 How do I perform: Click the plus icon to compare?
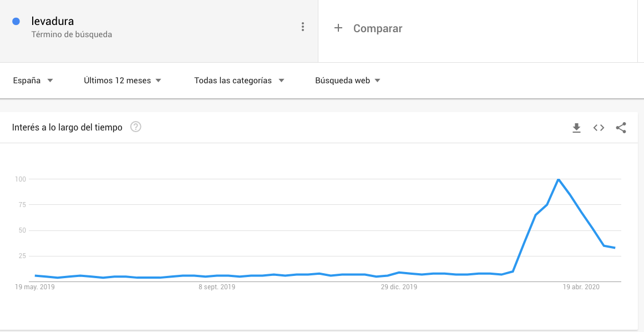pos(338,28)
